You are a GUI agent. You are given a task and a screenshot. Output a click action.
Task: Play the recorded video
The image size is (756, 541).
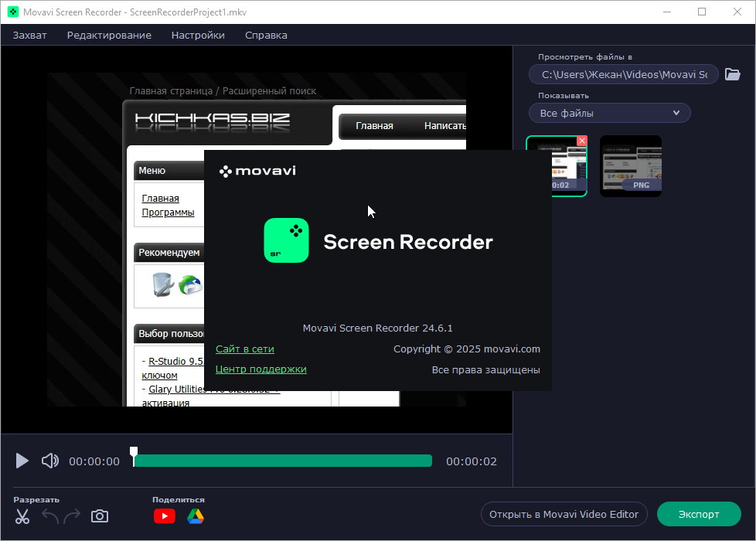[x=22, y=461]
